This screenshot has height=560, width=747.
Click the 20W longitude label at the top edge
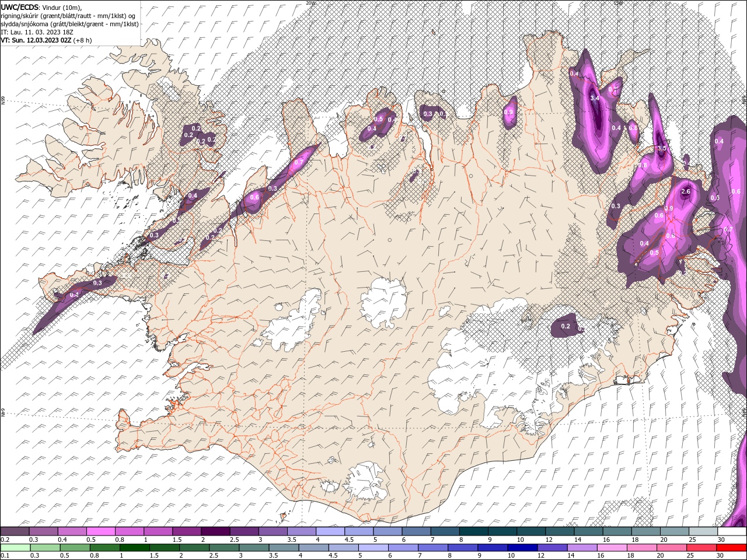pos(310,3)
